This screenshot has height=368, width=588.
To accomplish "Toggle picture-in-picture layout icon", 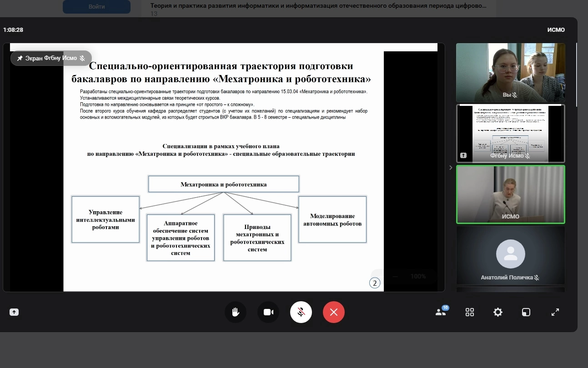I will 526,312.
